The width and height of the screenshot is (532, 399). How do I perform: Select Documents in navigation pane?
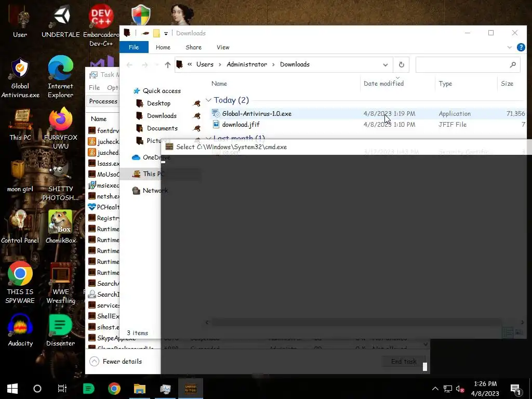[x=162, y=128]
